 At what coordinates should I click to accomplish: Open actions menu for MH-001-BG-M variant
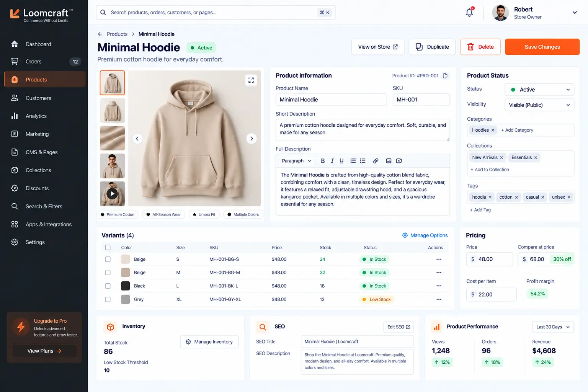439,273
